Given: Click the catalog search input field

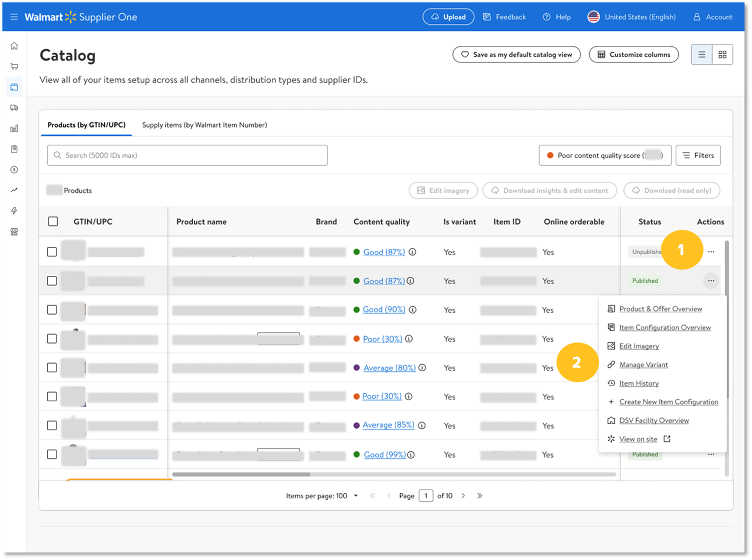Looking at the screenshot, I should pyautogui.click(x=188, y=155).
